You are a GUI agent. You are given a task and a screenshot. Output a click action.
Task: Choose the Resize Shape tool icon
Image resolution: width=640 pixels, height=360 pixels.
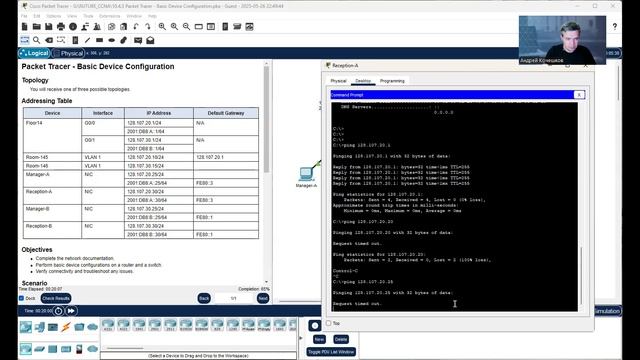coord(61,40)
